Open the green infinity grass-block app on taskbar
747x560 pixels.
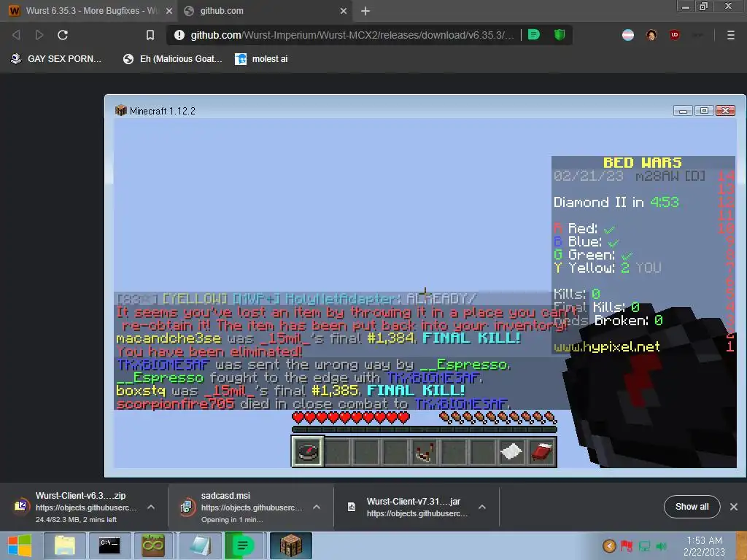point(153,545)
